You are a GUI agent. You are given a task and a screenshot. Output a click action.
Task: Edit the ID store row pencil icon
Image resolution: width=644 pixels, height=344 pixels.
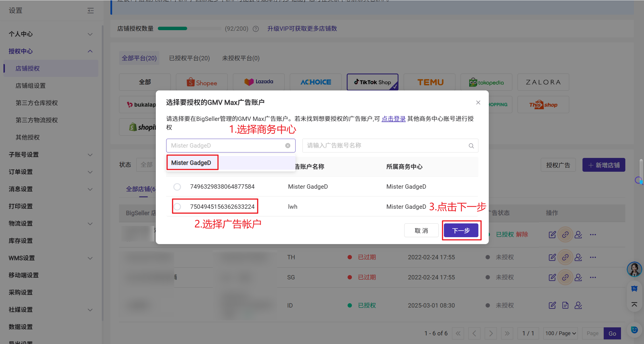click(x=552, y=305)
